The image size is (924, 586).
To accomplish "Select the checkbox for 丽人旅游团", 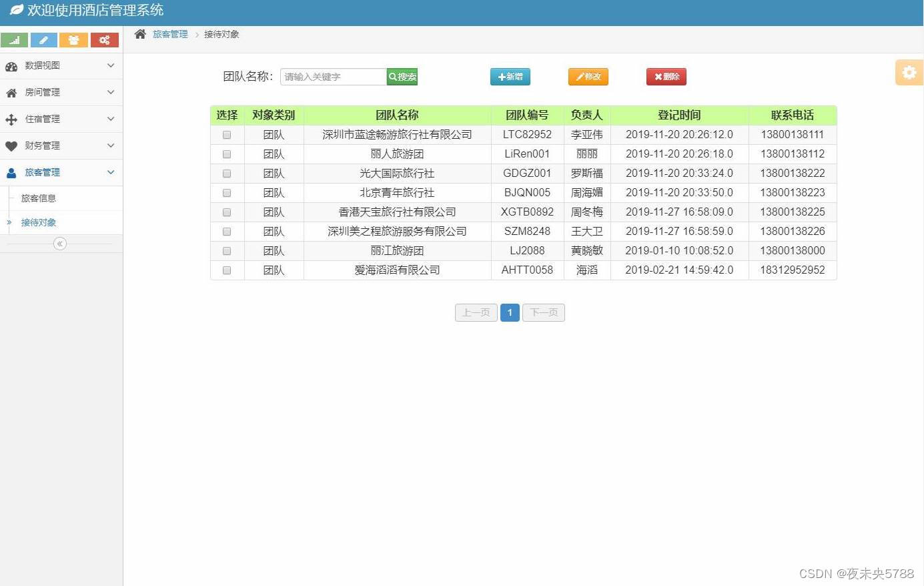I will coord(227,154).
